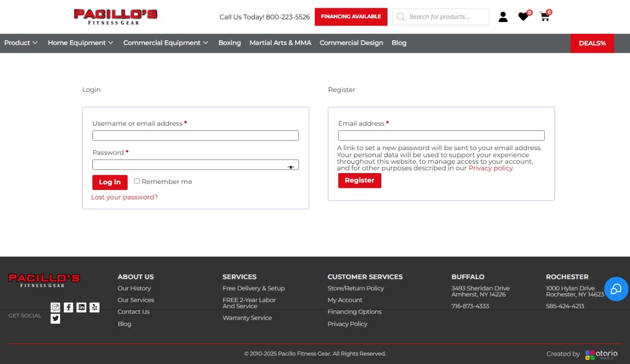Viewport: 630px width, 364px height.
Task: Click the Call Us Today 800-223-5526 text
Action: point(265,17)
